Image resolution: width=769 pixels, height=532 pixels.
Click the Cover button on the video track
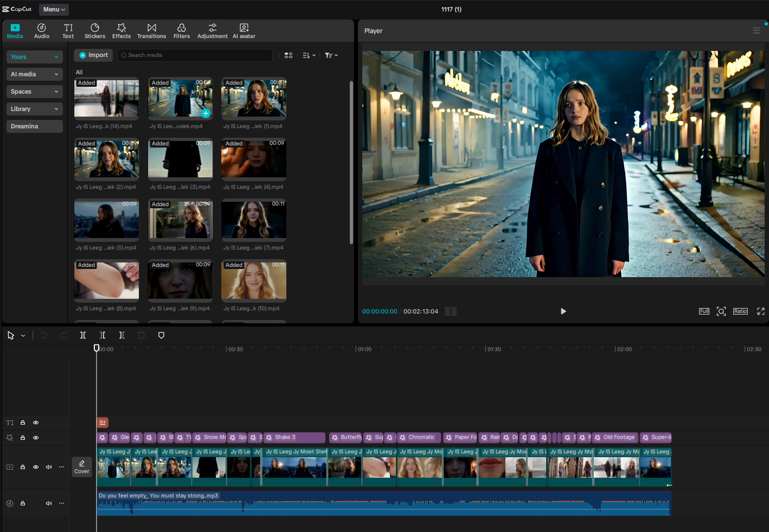(x=82, y=466)
